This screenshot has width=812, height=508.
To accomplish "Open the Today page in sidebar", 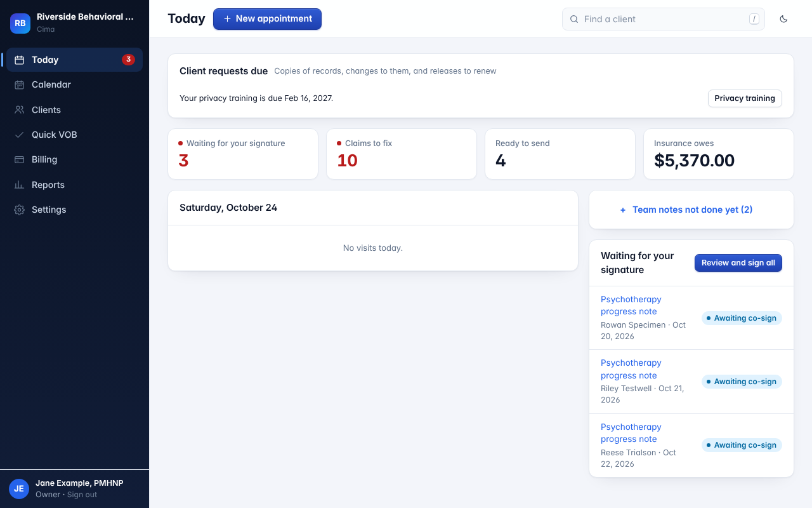I will click(74, 60).
